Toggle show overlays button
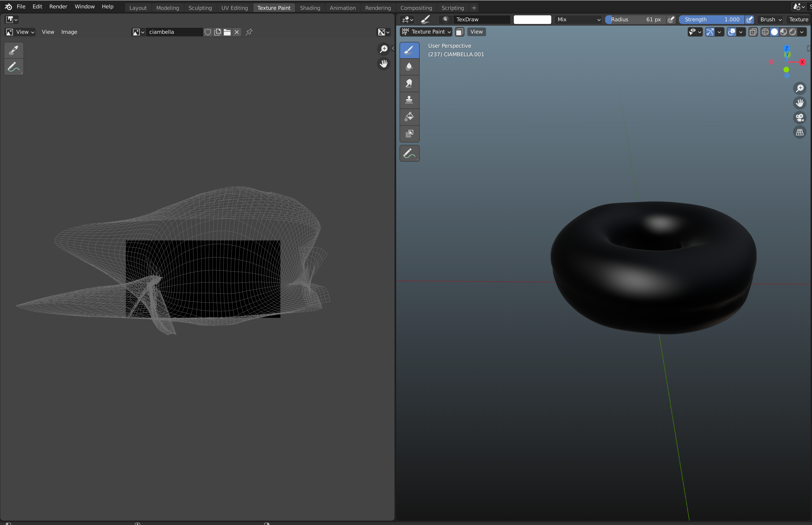Image resolution: width=812 pixels, height=525 pixels. click(731, 32)
